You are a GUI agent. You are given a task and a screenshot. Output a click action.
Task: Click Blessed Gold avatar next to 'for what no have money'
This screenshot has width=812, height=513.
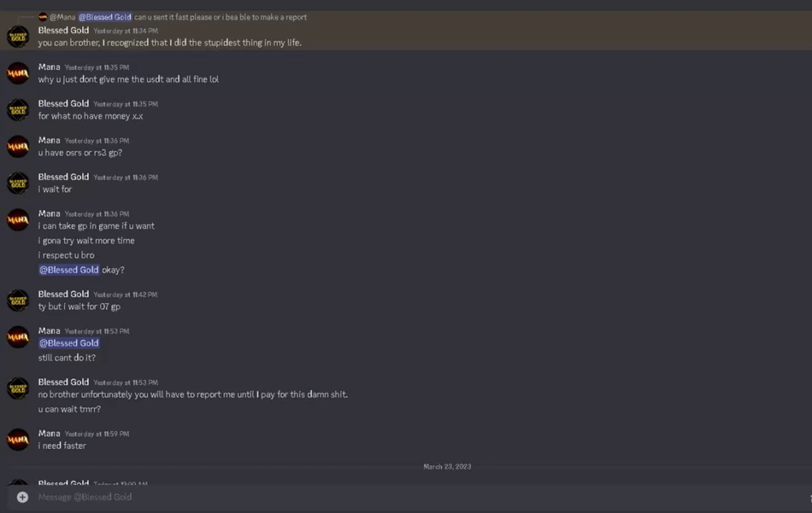(x=18, y=110)
